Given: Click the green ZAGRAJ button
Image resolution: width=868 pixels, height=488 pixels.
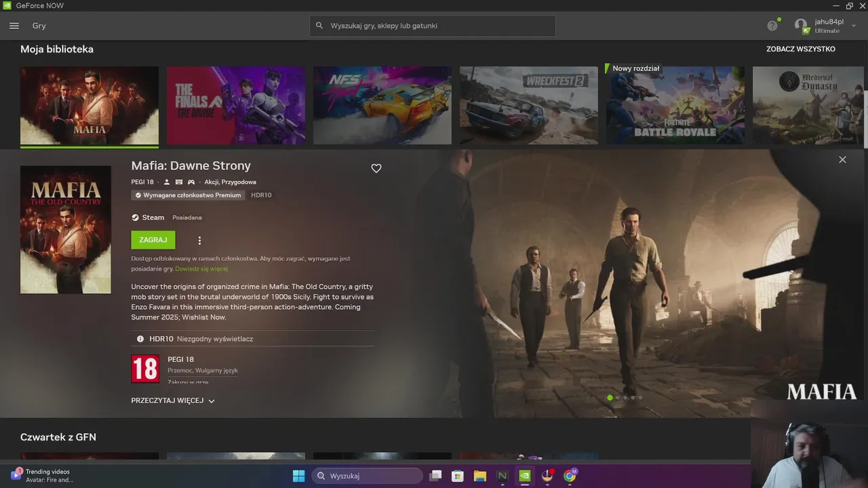Looking at the screenshot, I should coord(153,240).
